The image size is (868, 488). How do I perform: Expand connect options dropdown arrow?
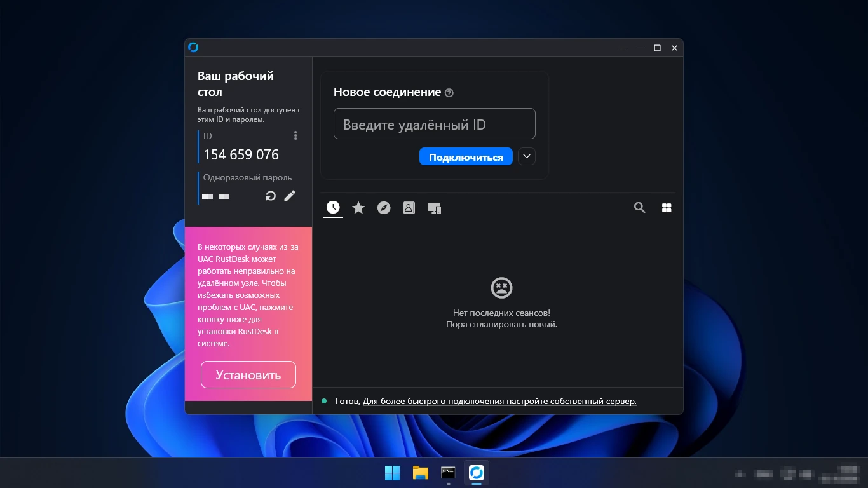(x=527, y=156)
